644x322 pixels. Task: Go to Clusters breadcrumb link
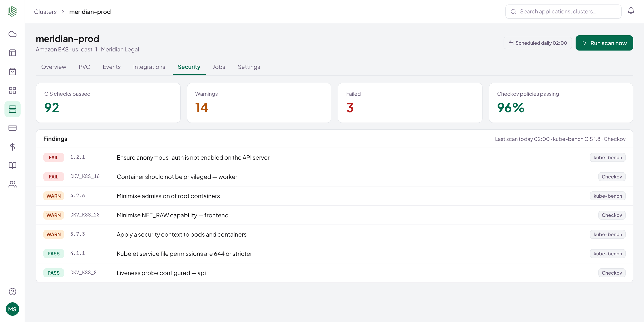click(45, 12)
